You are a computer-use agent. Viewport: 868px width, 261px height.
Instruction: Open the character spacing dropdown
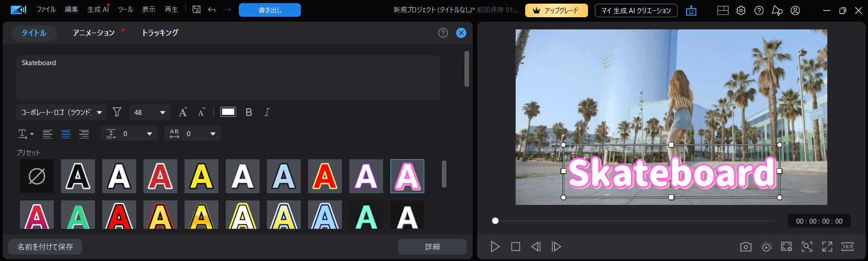(x=213, y=134)
